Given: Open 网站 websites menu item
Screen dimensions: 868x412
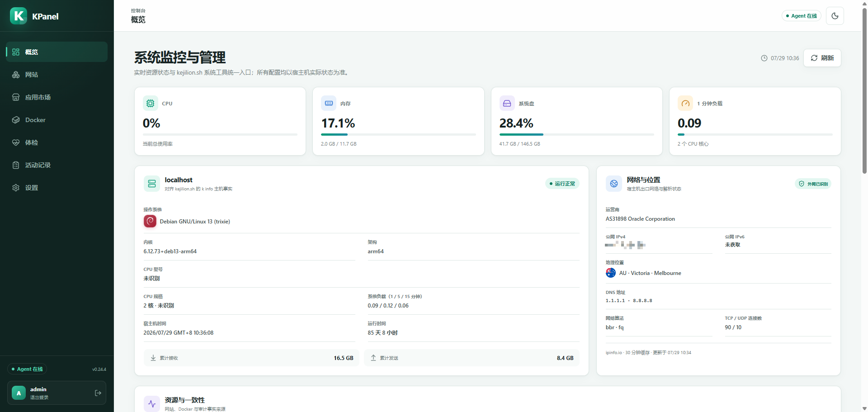Looking at the screenshot, I should click(57, 75).
